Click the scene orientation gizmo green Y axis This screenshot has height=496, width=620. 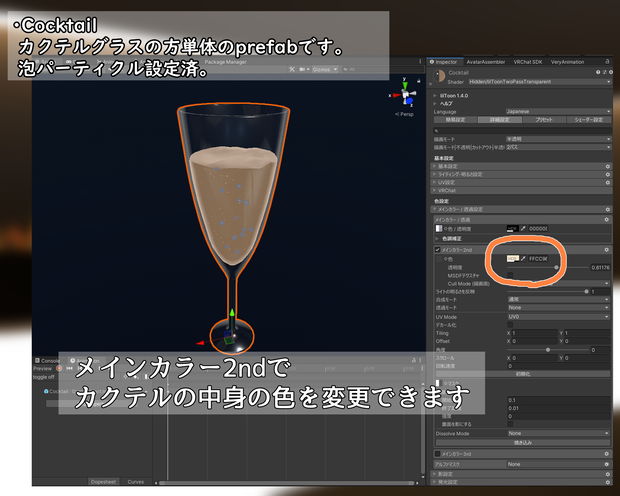pyautogui.click(x=405, y=85)
